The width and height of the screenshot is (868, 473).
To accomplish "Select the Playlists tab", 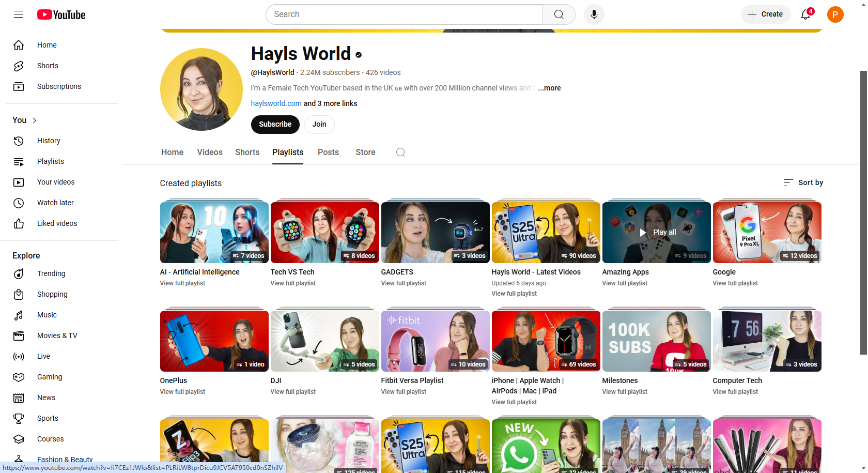I will [x=288, y=152].
